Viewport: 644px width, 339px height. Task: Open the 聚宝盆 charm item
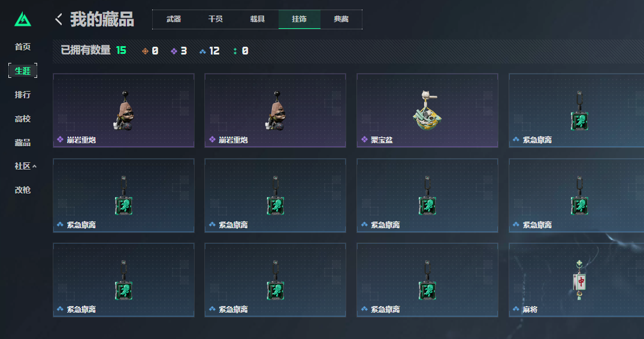tap(427, 110)
